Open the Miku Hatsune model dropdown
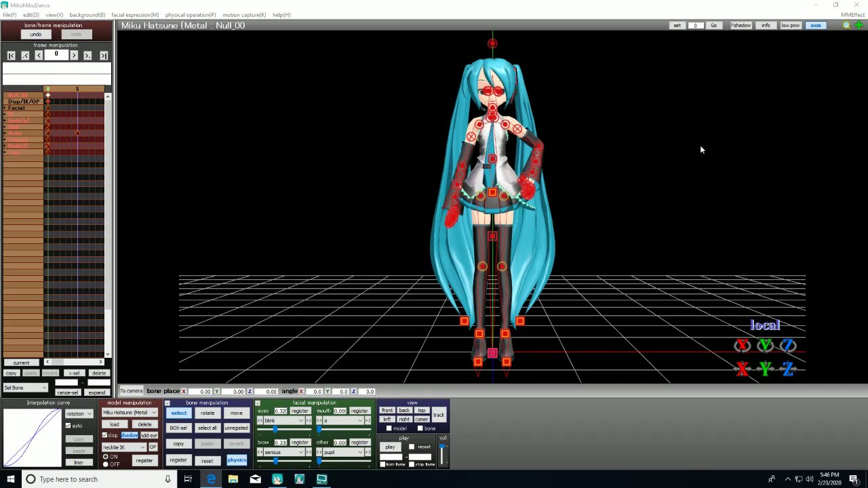The image size is (868, 488). click(x=130, y=413)
